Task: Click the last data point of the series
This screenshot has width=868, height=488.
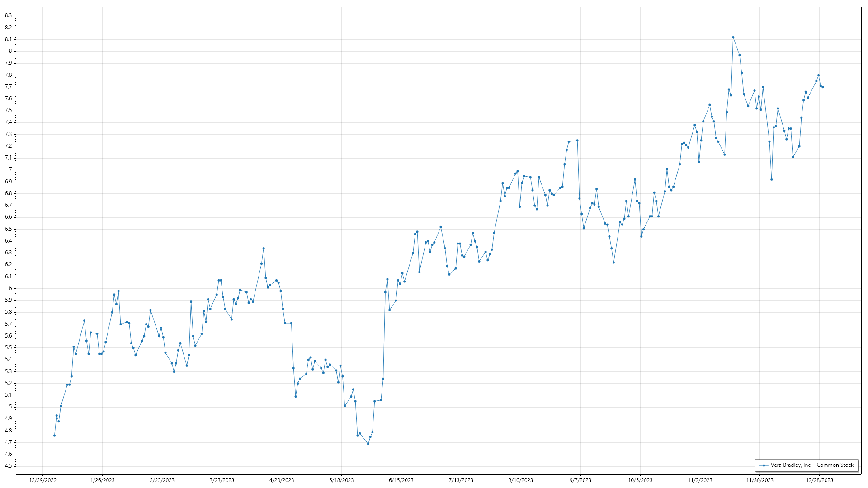Action: tap(823, 87)
